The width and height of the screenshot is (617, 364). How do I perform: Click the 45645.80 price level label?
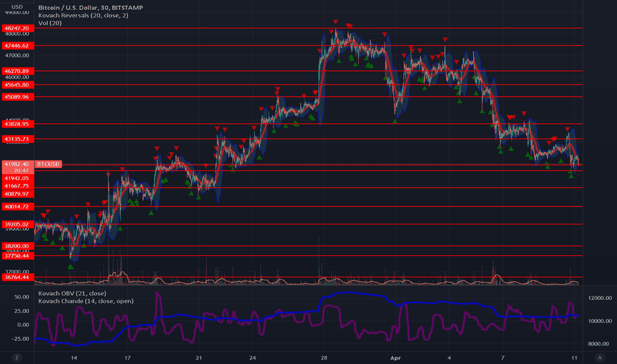click(x=18, y=85)
